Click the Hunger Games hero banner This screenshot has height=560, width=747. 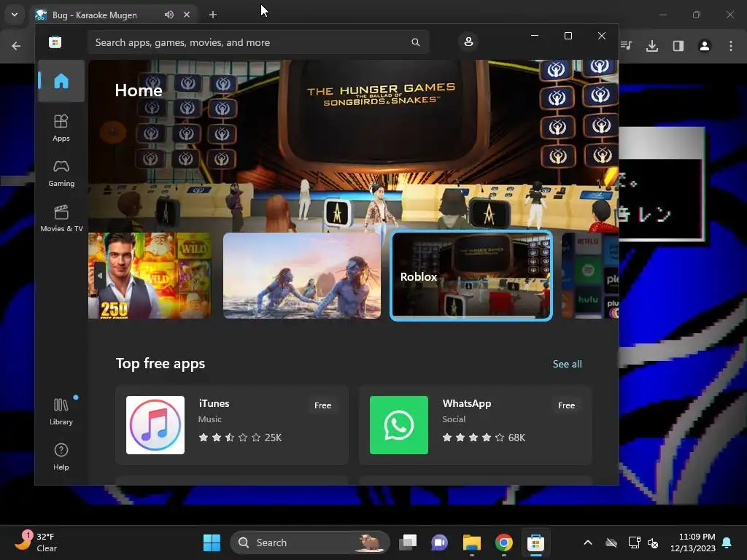coord(354,145)
